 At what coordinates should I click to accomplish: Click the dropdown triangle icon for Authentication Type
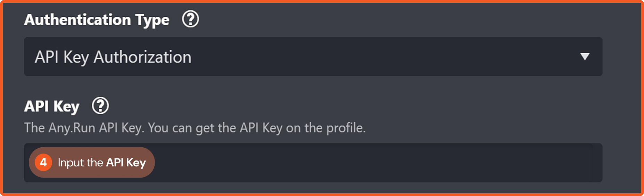click(x=585, y=57)
